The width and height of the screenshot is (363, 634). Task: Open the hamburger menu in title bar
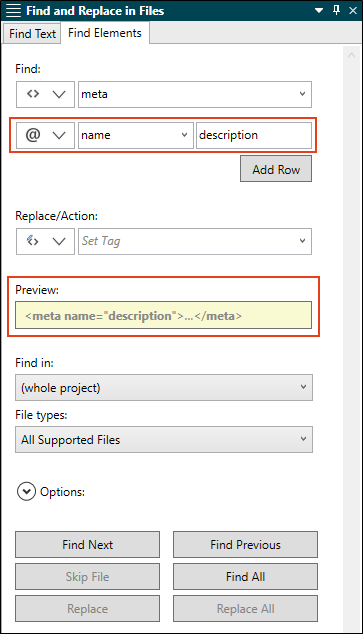pyautogui.click(x=13, y=11)
